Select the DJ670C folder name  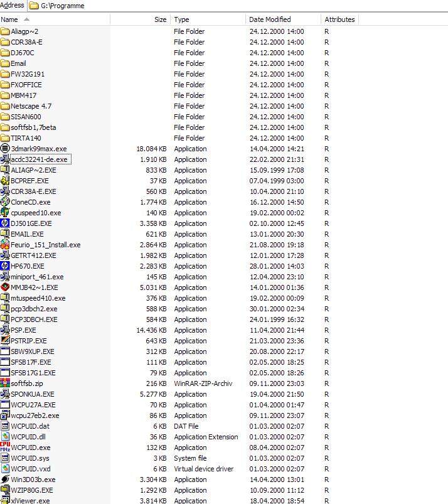(x=22, y=53)
